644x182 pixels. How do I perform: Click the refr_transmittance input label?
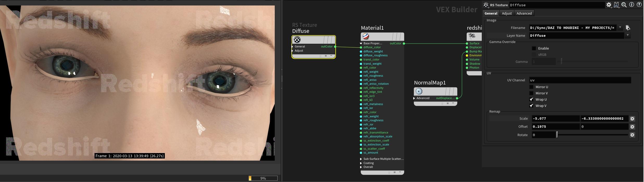tap(376, 132)
